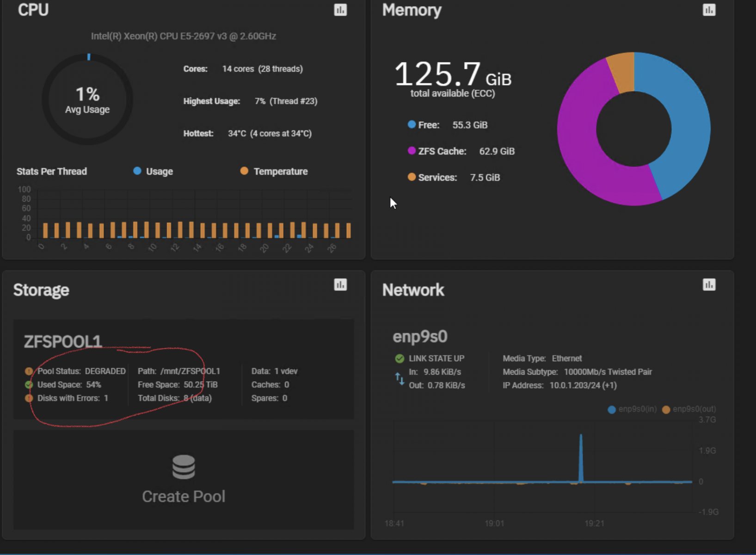Click the Used Space: 54% text

coord(69,385)
